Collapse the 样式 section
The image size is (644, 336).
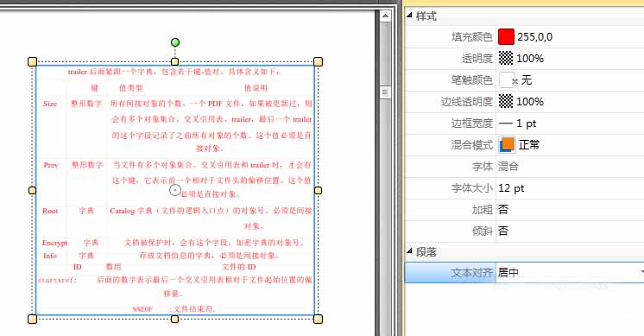409,16
